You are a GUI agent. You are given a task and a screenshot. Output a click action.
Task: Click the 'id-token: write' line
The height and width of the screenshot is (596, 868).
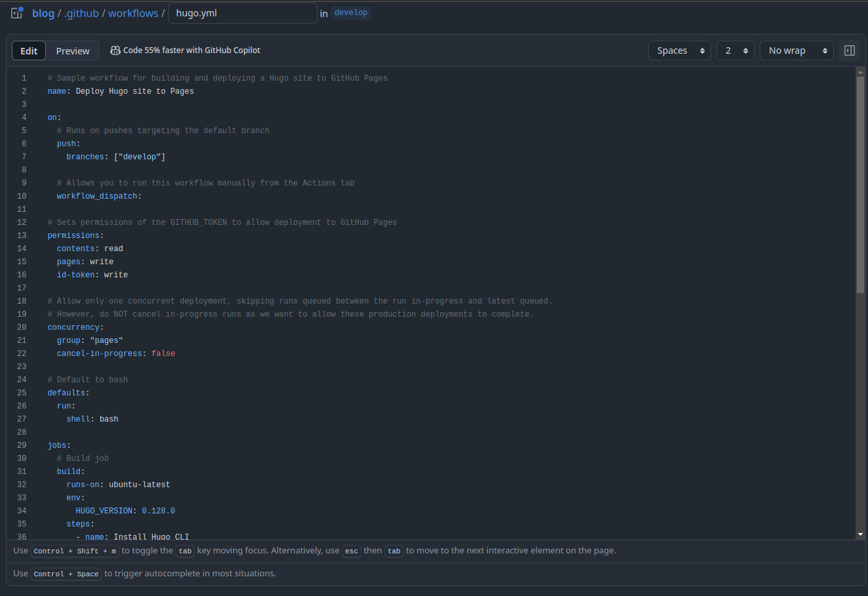(x=93, y=275)
